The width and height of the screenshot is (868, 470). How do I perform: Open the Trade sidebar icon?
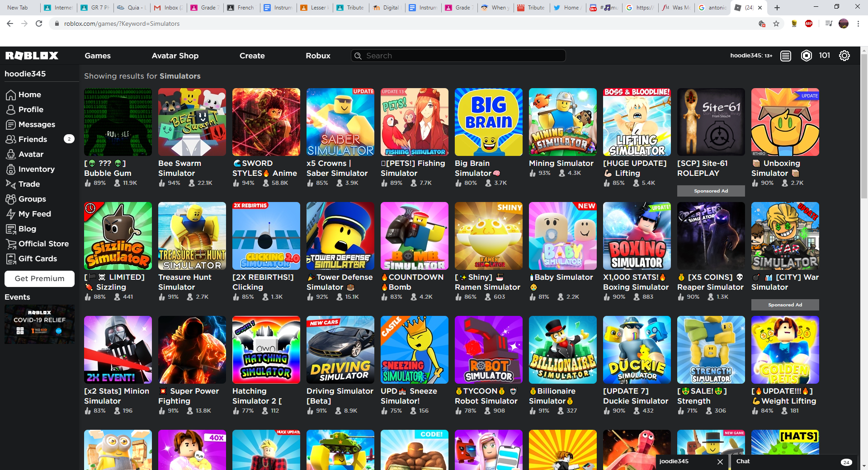click(x=11, y=184)
